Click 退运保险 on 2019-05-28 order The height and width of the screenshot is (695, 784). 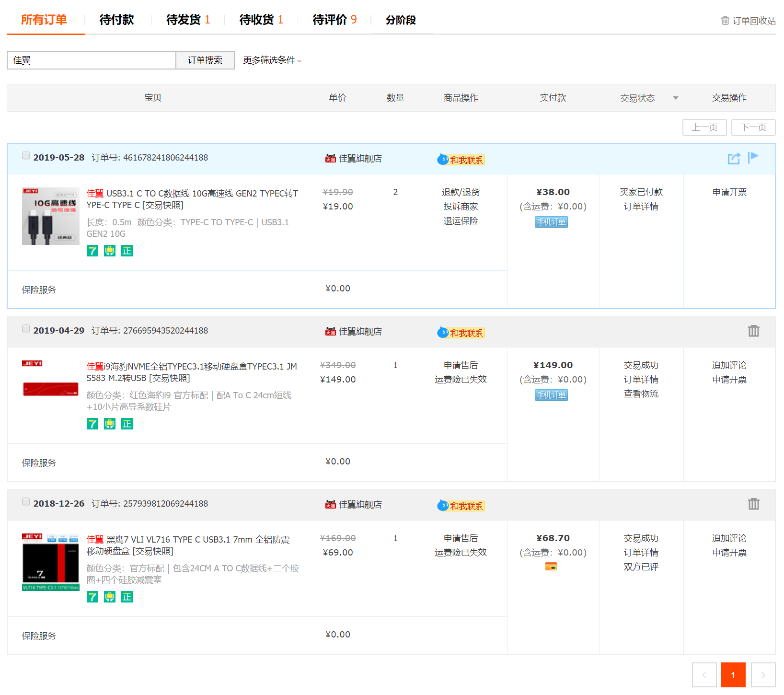point(461,221)
